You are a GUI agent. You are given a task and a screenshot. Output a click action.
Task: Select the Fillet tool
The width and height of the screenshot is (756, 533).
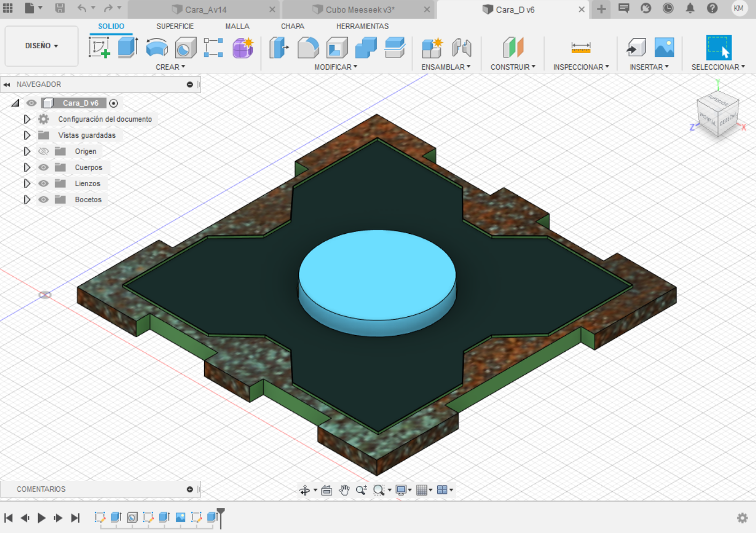pos(308,48)
